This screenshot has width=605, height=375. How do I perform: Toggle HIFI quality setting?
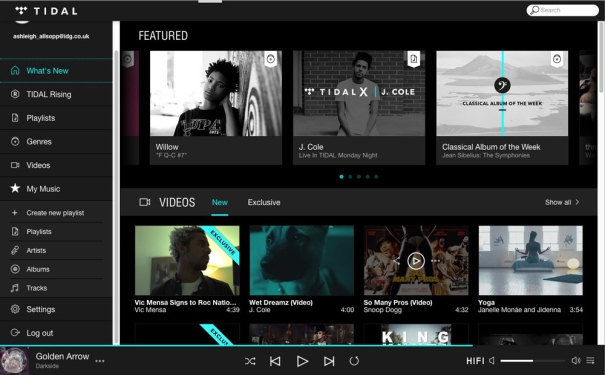point(475,361)
